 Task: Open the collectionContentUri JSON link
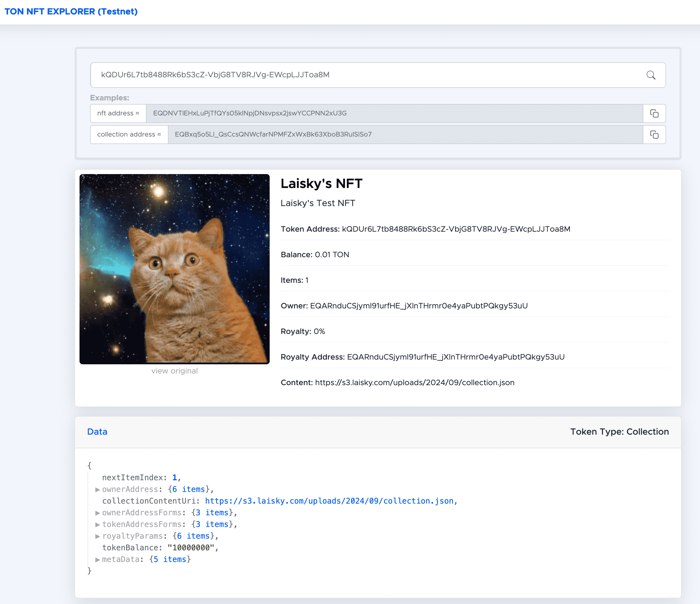coord(329,501)
